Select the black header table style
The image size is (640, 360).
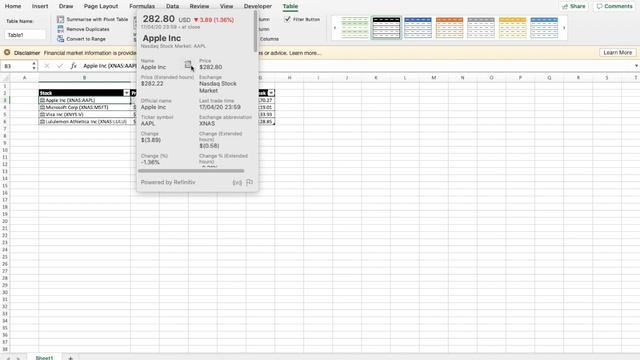pyautogui.click(x=386, y=28)
